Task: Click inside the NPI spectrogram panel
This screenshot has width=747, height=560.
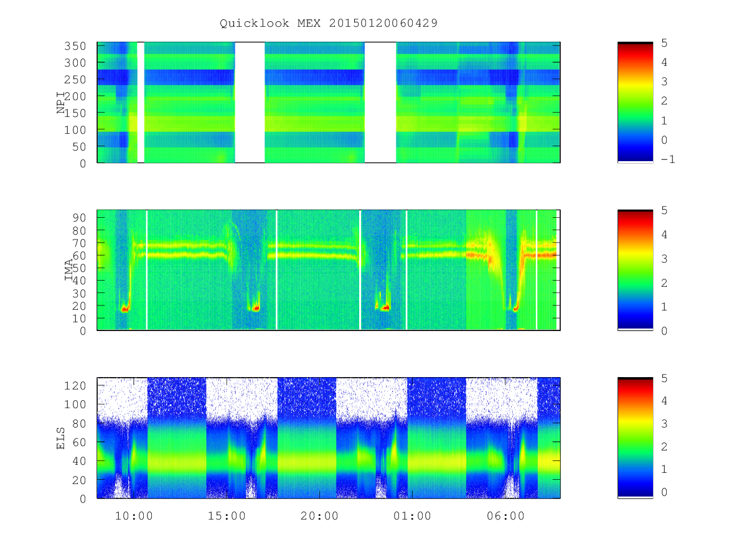Action: click(x=329, y=102)
